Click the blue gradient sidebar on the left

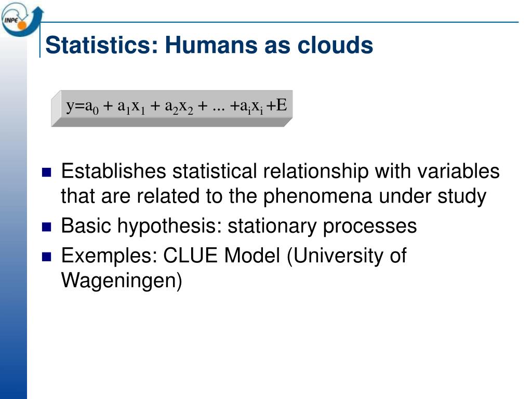click(x=14, y=217)
